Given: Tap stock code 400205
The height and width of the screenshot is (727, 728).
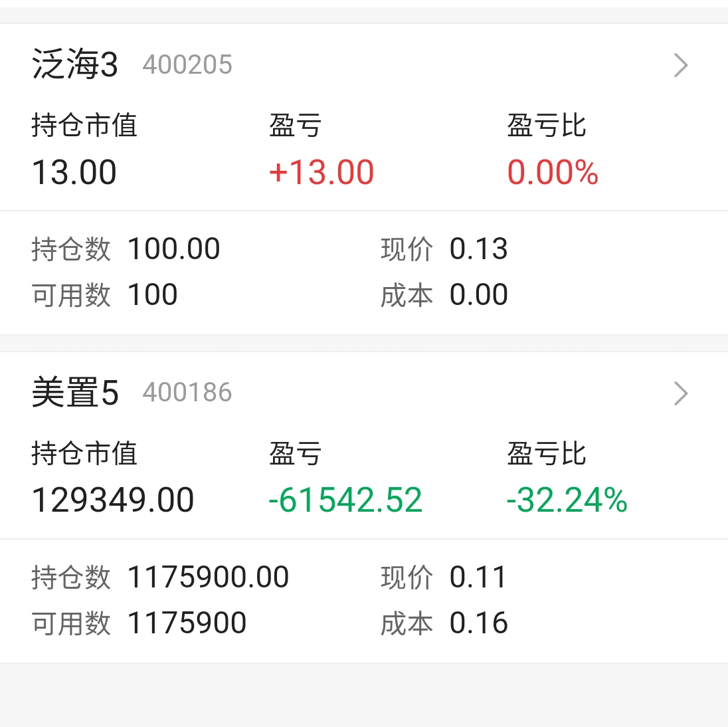Looking at the screenshot, I should [x=187, y=64].
